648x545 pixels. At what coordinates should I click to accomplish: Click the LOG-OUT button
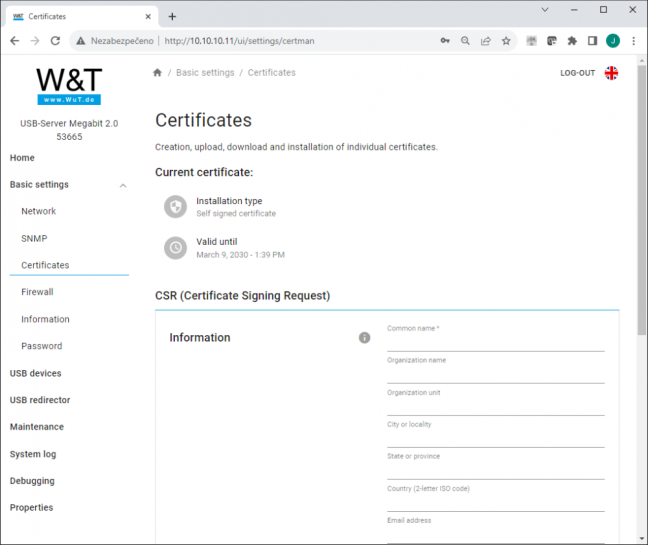pyautogui.click(x=577, y=73)
